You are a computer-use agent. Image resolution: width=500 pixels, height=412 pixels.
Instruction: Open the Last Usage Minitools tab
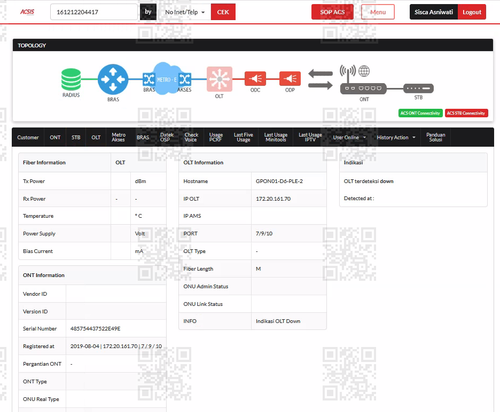point(276,137)
